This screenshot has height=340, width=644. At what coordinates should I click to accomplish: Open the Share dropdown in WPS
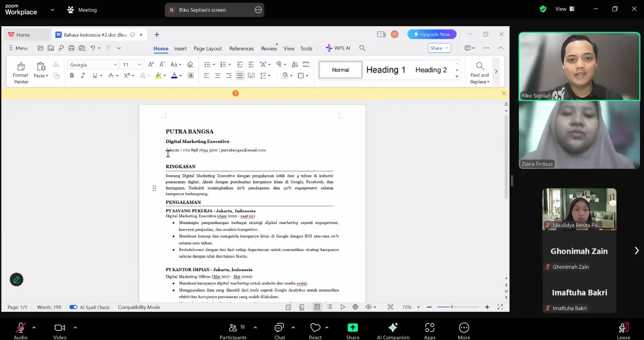click(439, 48)
